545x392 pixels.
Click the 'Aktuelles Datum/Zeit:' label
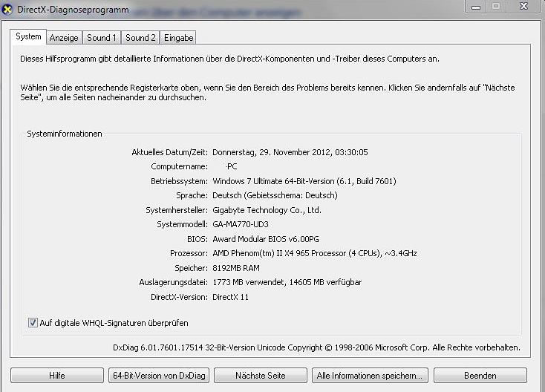click(x=169, y=152)
